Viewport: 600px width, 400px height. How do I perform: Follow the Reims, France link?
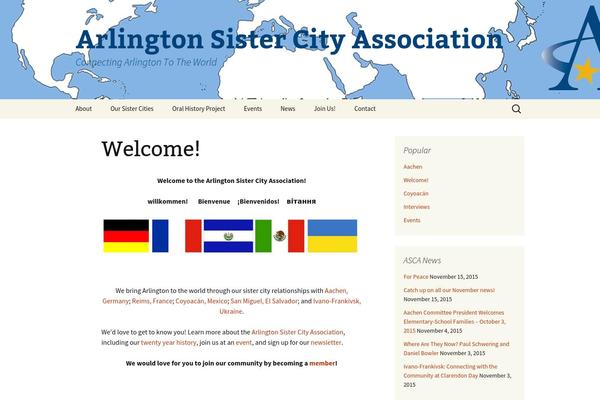[x=152, y=301]
